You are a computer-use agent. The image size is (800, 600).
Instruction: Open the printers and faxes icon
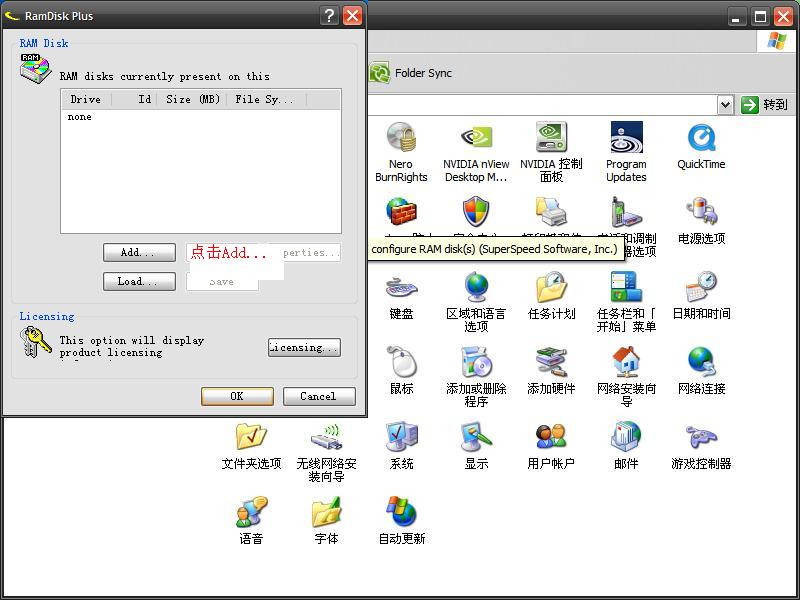(551, 211)
